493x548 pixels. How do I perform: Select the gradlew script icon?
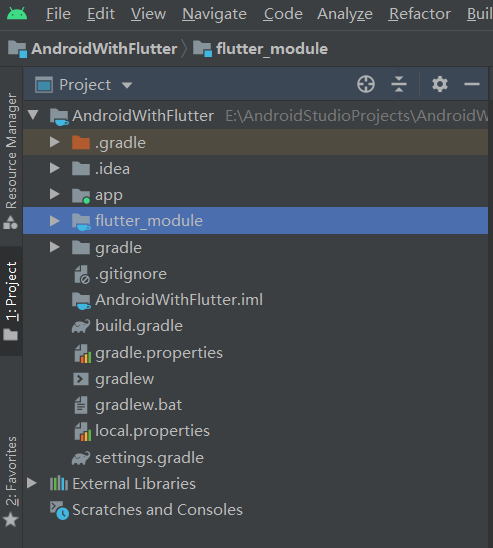(x=81, y=379)
